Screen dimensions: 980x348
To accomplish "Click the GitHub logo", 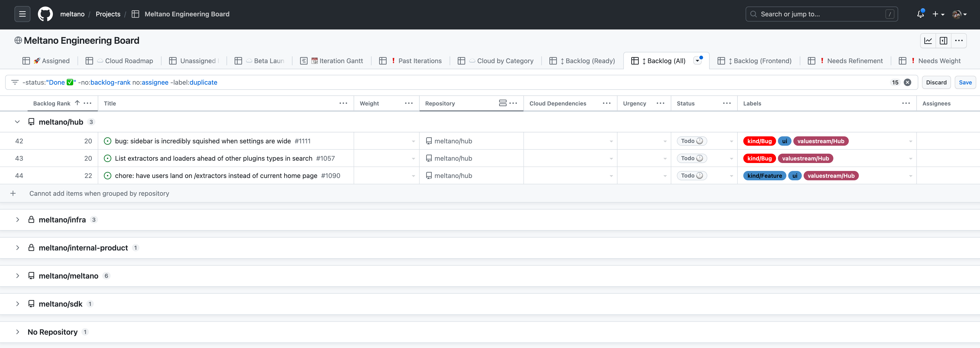I will (45, 14).
